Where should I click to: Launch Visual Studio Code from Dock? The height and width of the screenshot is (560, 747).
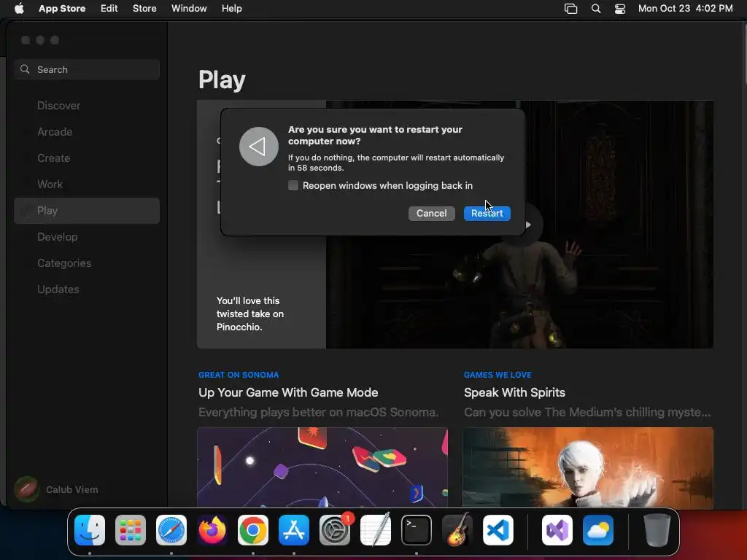click(498, 530)
